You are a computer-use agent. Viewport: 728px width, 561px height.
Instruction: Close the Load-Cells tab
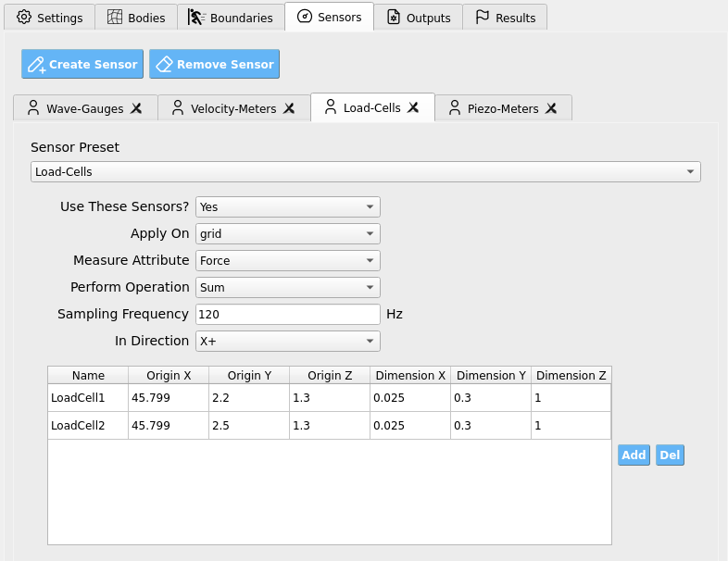(x=413, y=107)
